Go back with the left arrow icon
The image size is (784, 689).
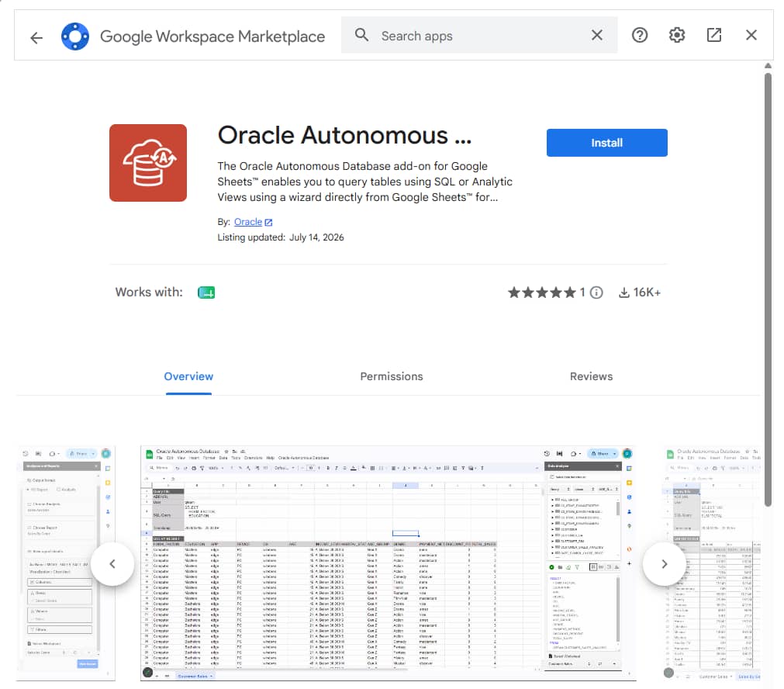[36, 37]
